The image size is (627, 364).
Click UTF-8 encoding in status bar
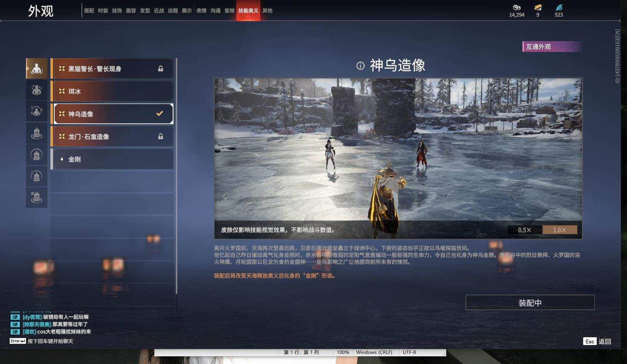point(409,352)
